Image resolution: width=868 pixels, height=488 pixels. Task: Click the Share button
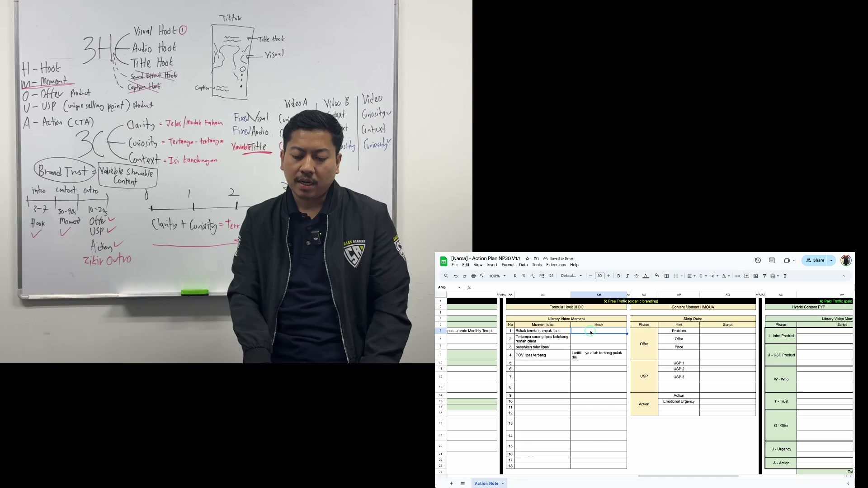[x=815, y=260]
